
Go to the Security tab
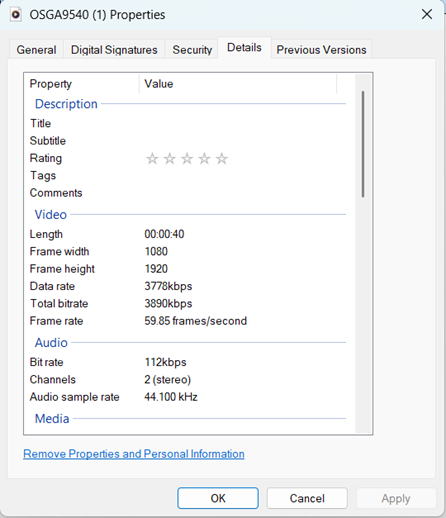pyautogui.click(x=192, y=50)
